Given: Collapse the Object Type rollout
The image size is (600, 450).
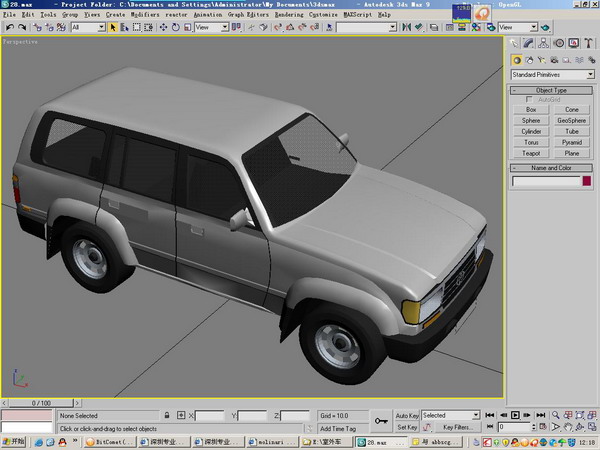Looking at the screenshot, I should coord(552,90).
